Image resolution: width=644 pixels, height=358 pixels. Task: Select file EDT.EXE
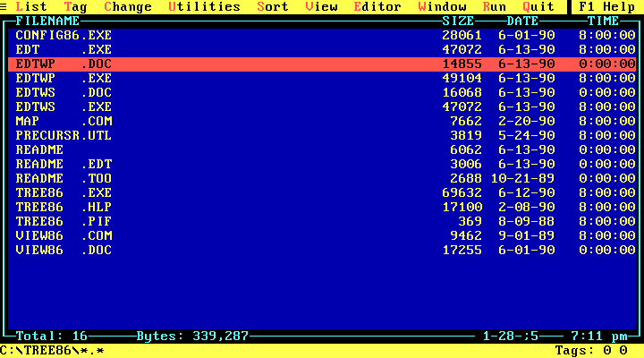click(322, 50)
